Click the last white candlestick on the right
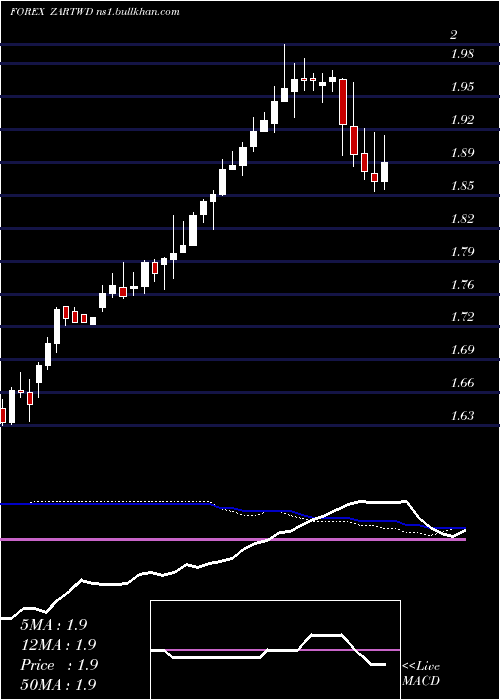The image size is (500, 700). pos(384,172)
